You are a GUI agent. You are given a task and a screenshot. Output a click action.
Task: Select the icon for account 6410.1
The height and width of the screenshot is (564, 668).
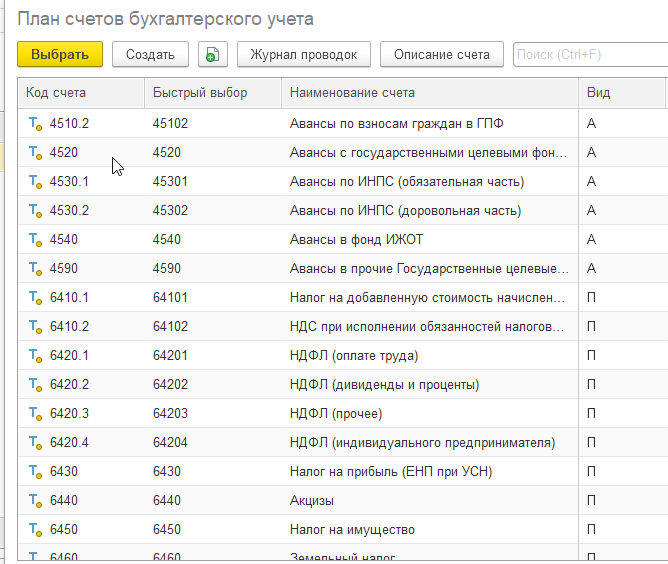[x=35, y=298]
